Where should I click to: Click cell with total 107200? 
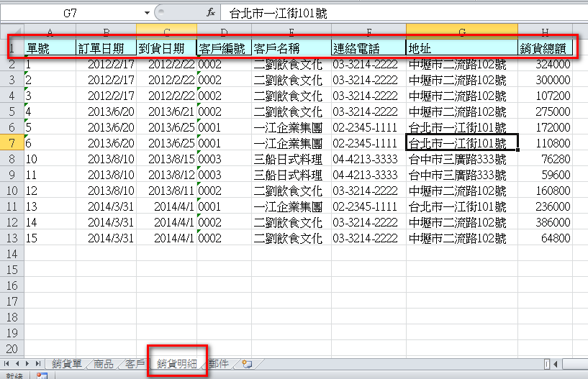[546, 96]
